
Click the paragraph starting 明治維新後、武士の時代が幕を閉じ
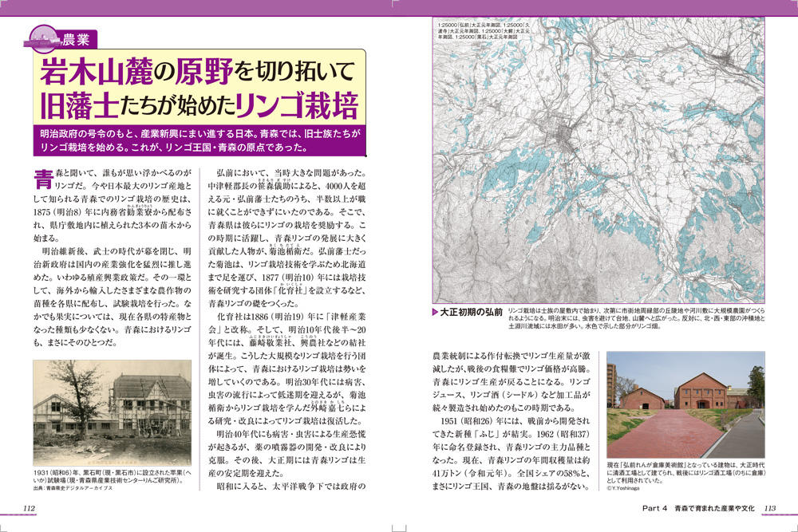pyautogui.click(x=113, y=297)
